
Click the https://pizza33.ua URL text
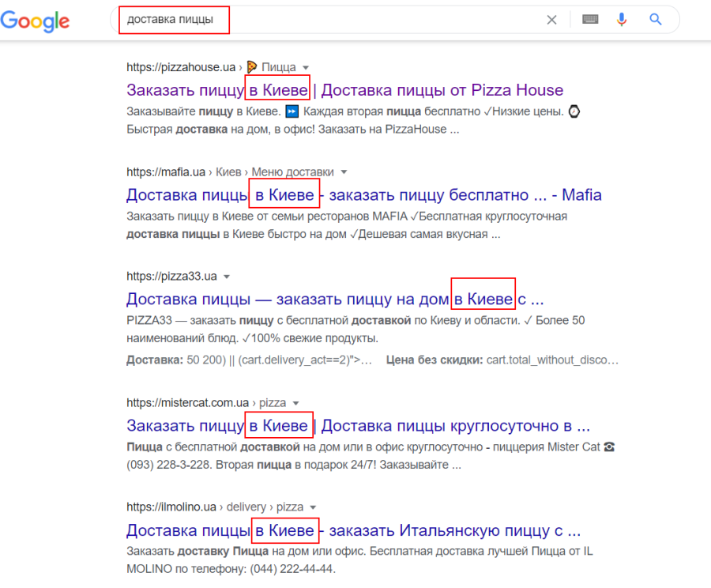[171, 276]
